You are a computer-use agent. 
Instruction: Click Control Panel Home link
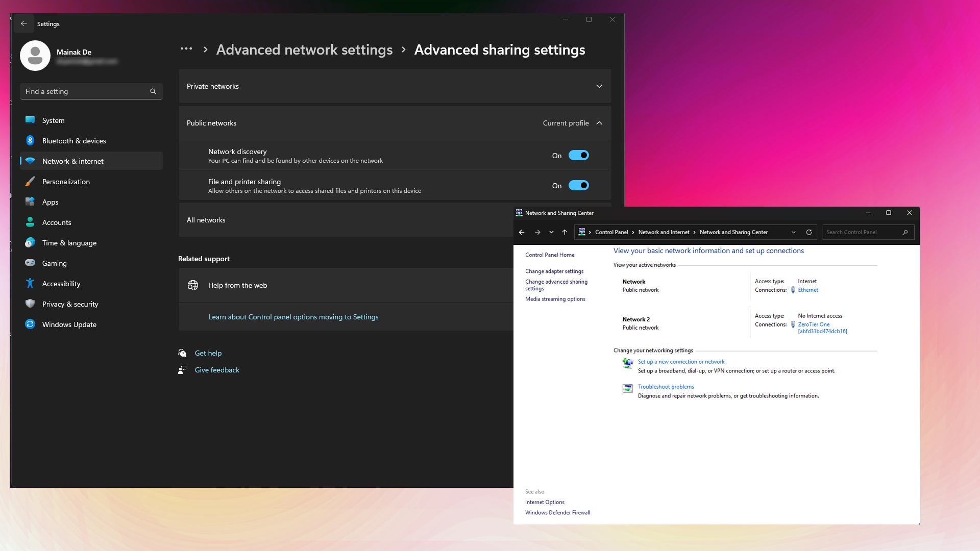pyautogui.click(x=550, y=255)
